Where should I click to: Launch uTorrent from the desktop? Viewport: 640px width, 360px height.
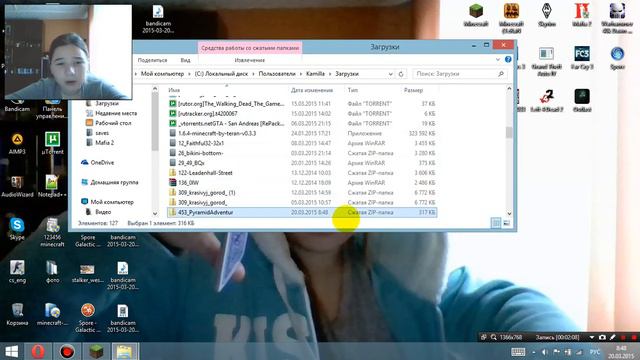pyautogui.click(x=52, y=144)
